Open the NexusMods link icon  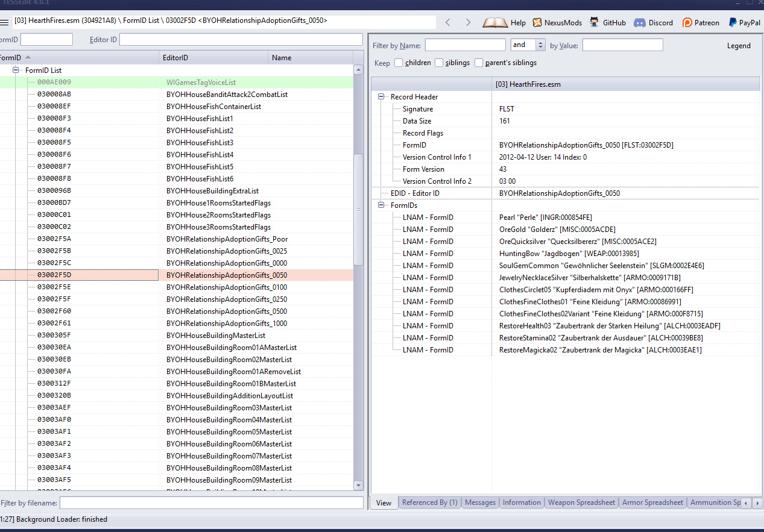(537, 23)
